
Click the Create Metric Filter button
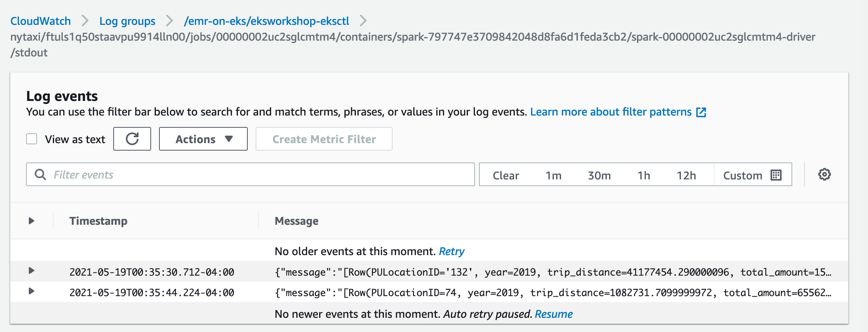(324, 139)
